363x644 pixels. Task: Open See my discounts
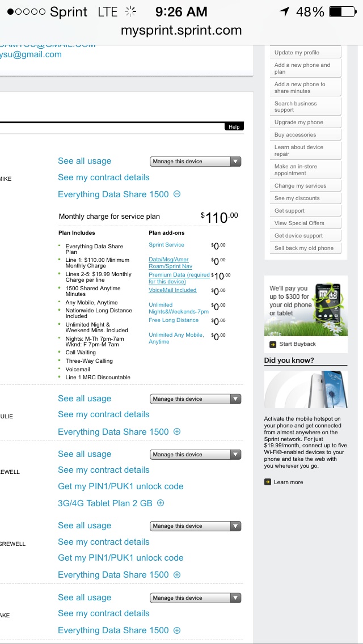coord(306,198)
